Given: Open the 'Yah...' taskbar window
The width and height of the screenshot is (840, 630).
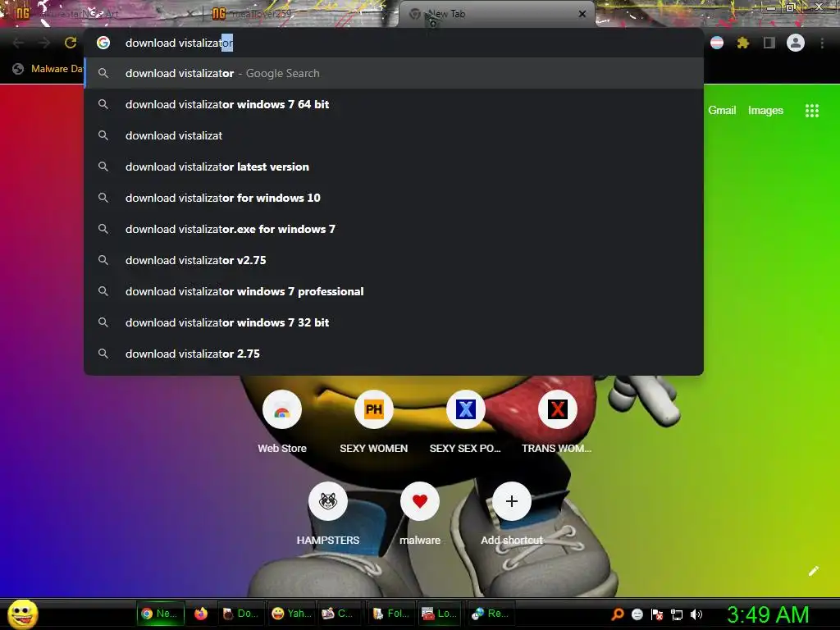Looking at the screenshot, I should click(291, 614).
